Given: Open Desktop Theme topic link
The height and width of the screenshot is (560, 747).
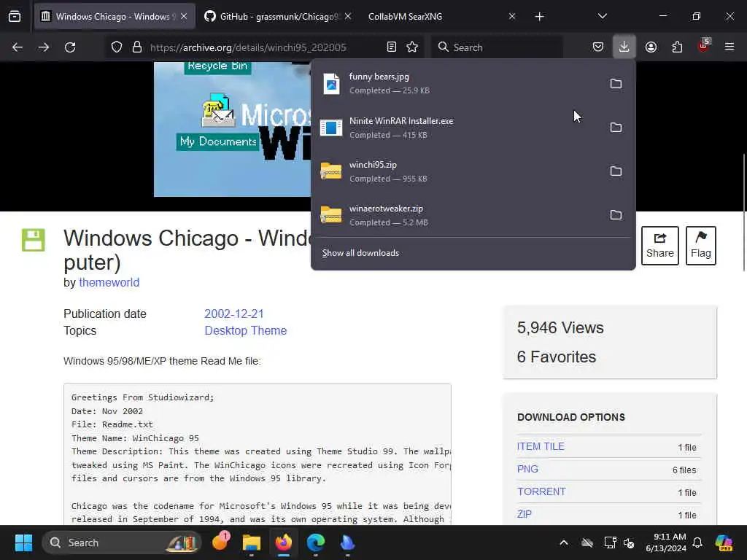Looking at the screenshot, I should point(245,330).
